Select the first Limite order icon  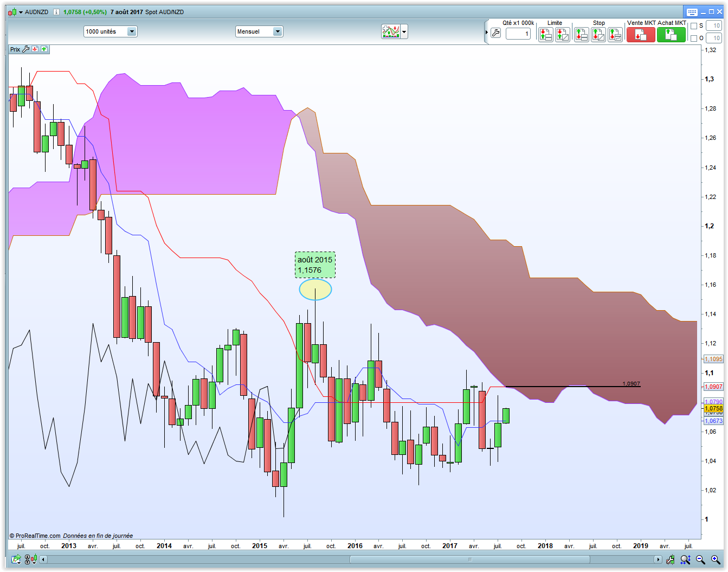pyautogui.click(x=546, y=35)
